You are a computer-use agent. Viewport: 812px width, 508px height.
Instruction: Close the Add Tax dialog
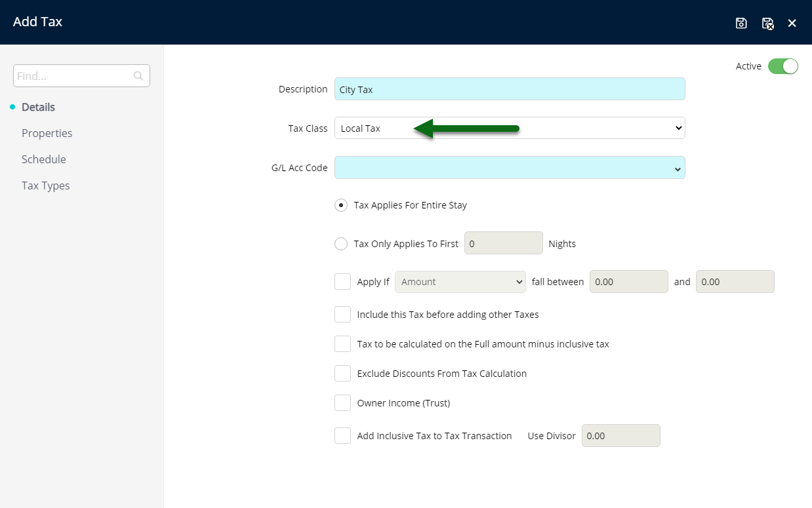(x=792, y=23)
